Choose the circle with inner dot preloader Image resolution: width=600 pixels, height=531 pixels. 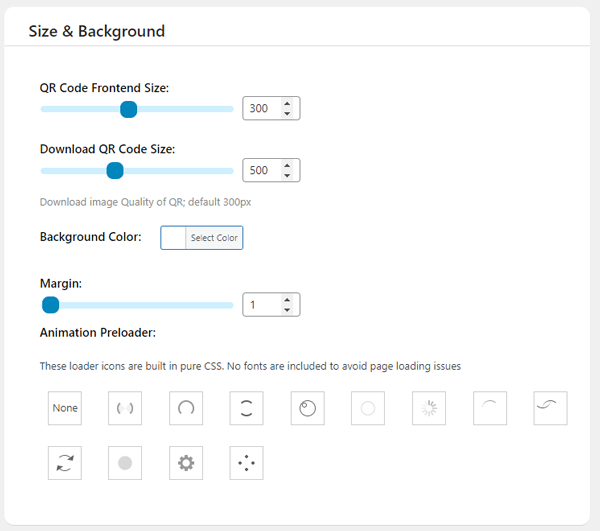click(307, 408)
